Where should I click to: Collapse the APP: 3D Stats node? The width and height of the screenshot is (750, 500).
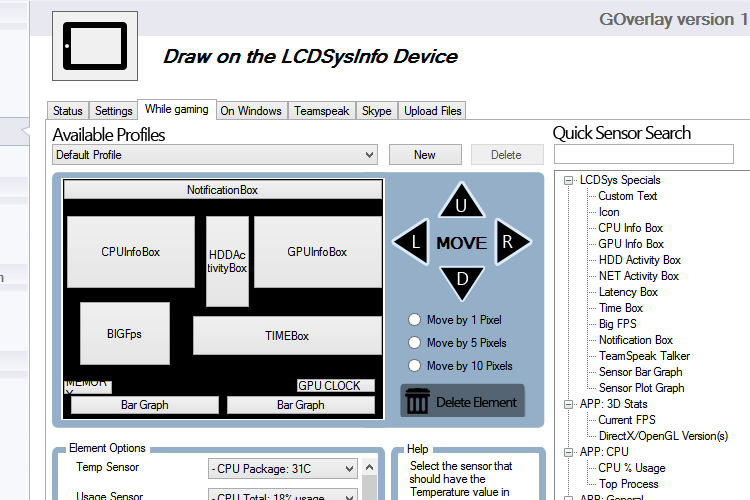568,404
